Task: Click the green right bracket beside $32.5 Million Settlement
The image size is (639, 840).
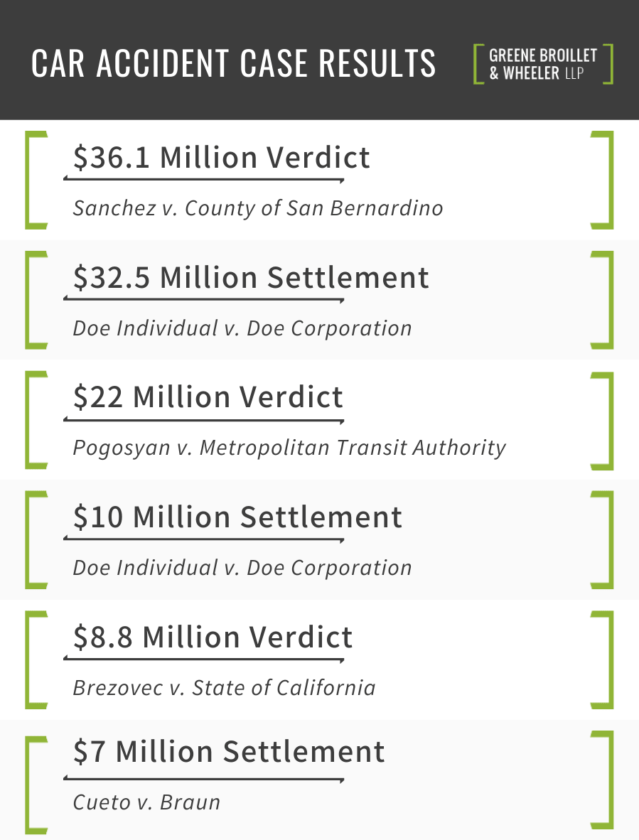Action: pos(608,299)
